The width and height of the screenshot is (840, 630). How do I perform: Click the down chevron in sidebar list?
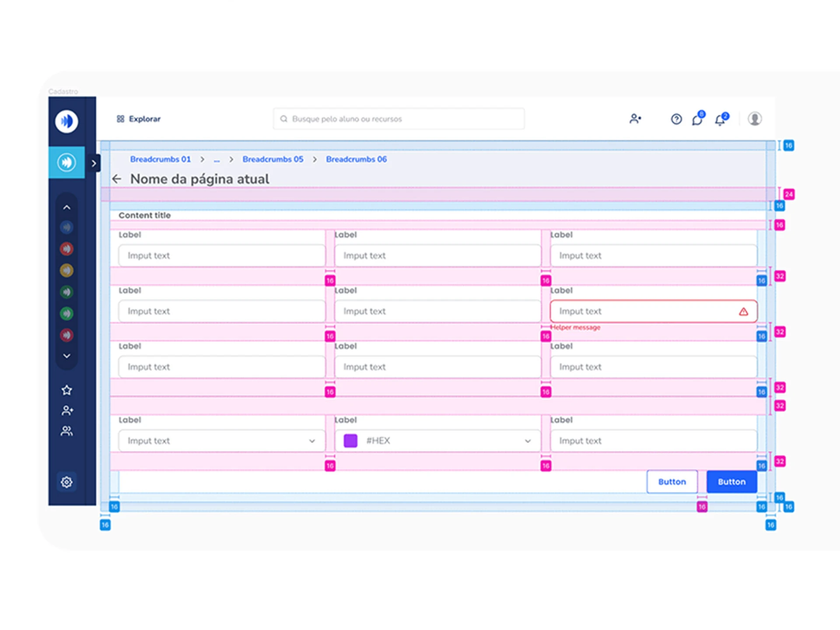[x=66, y=356]
